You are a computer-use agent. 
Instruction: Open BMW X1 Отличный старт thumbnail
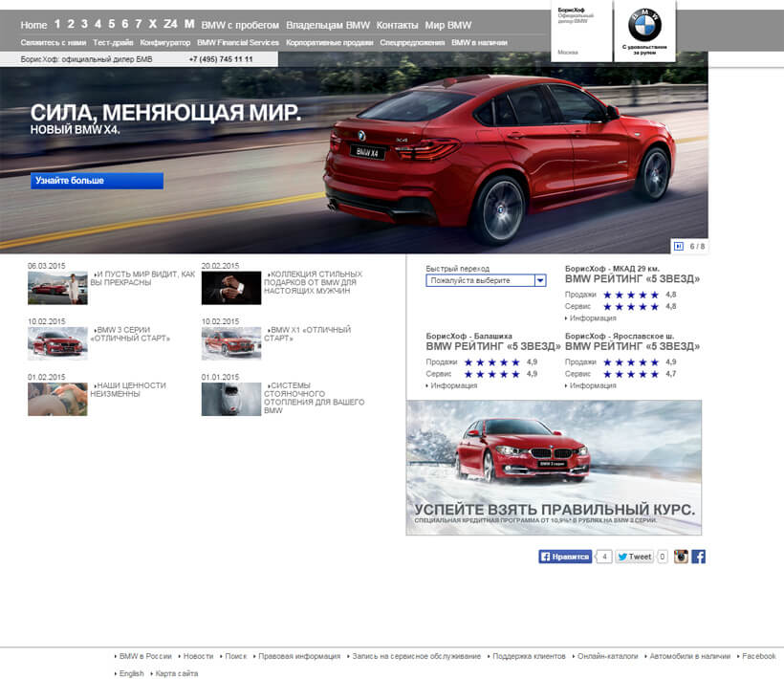(231, 343)
